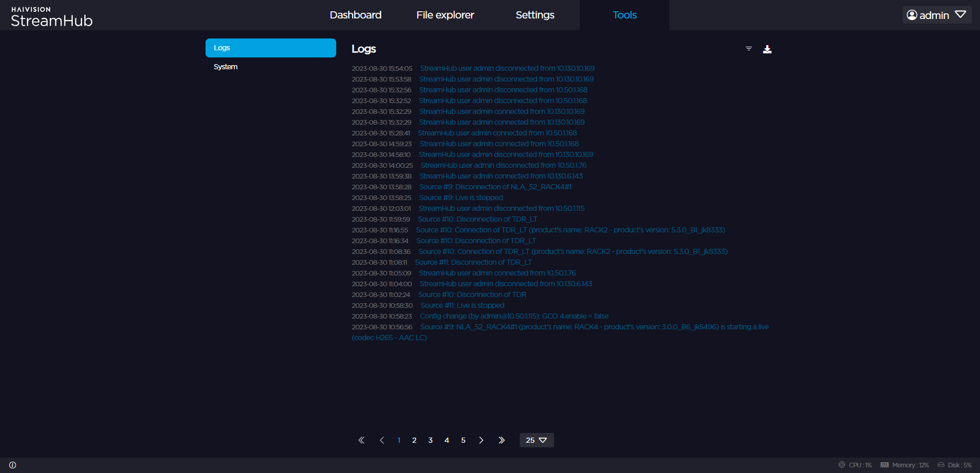Viewport: 980px width, 473px height.
Task: Click the Haivision StreamHub logo
Action: tap(51, 17)
